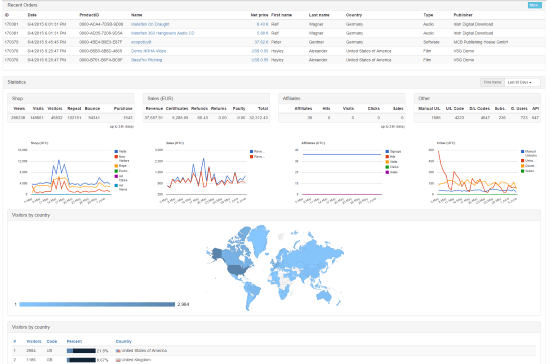553x364 pixels.
Task: Click Australia on the world map
Action: [324, 295]
